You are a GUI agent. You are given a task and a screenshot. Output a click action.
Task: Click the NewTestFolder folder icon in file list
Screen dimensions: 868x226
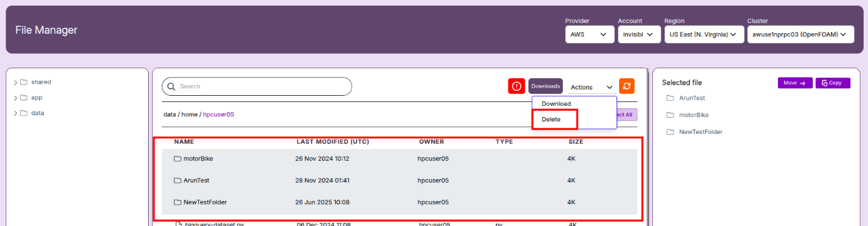178,202
